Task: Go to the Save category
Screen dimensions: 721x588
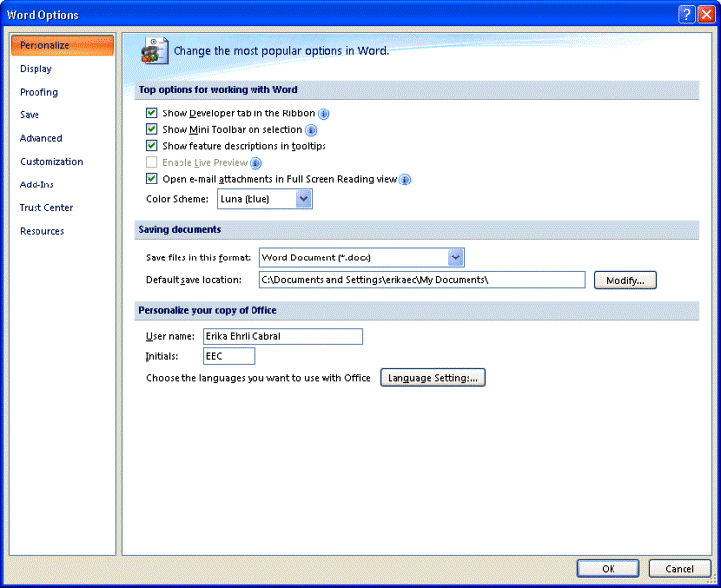Action: (30, 115)
